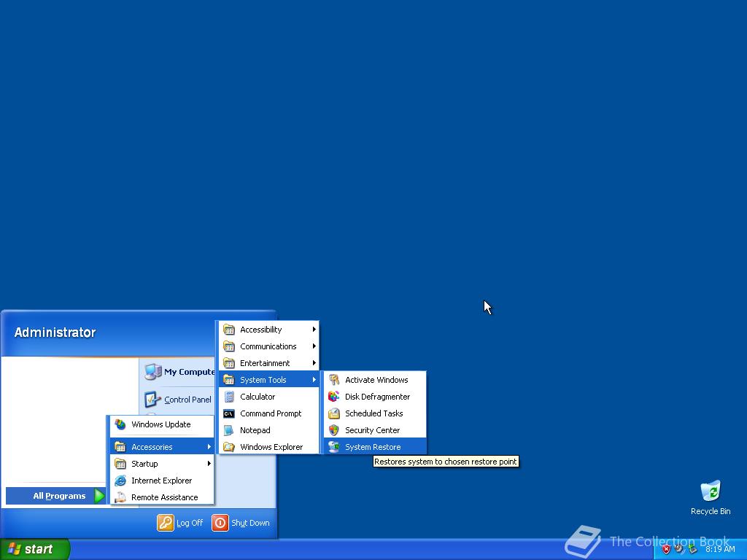This screenshot has width=747, height=560.
Task: Choose Disk Defragmenter from System Tools
Action: pos(375,396)
